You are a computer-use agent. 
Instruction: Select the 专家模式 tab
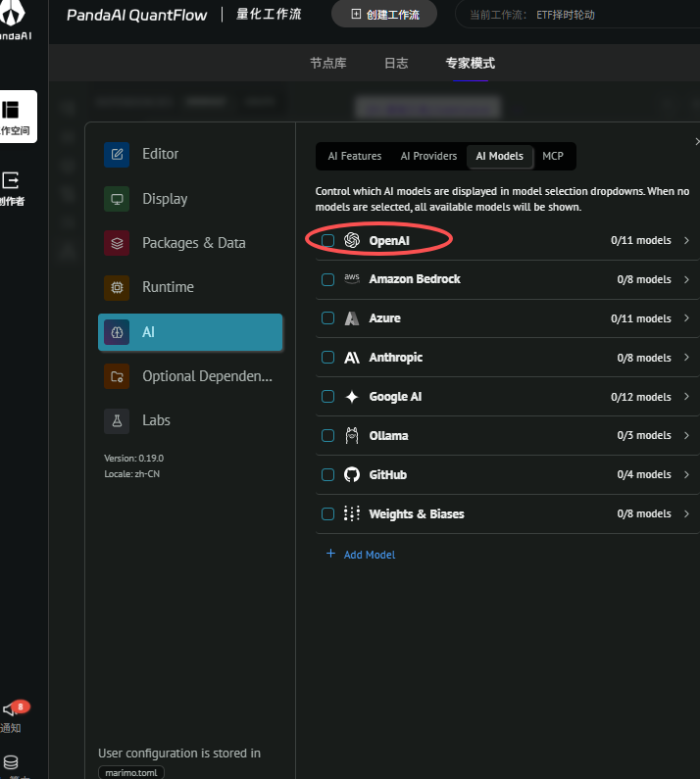tap(471, 63)
